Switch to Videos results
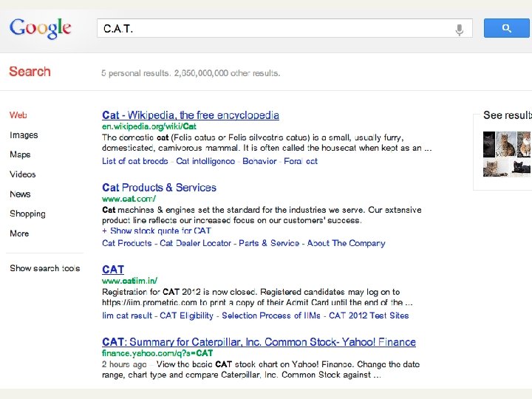532x399 pixels. [x=23, y=174]
